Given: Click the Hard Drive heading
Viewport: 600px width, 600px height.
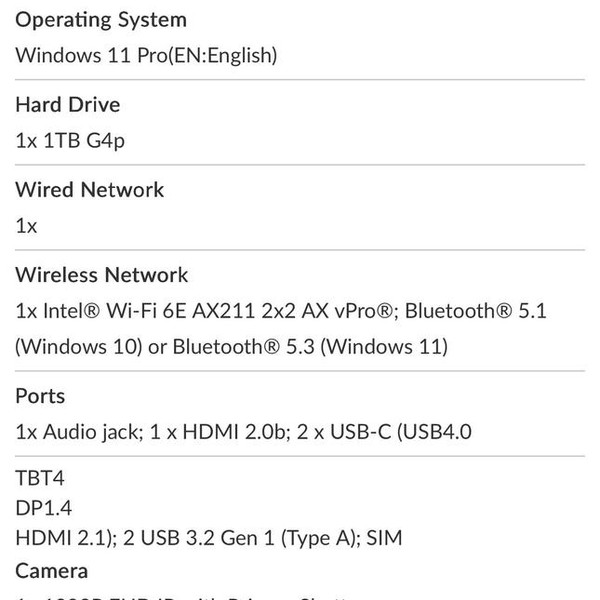Looking at the screenshot, I should coord(68,105).
